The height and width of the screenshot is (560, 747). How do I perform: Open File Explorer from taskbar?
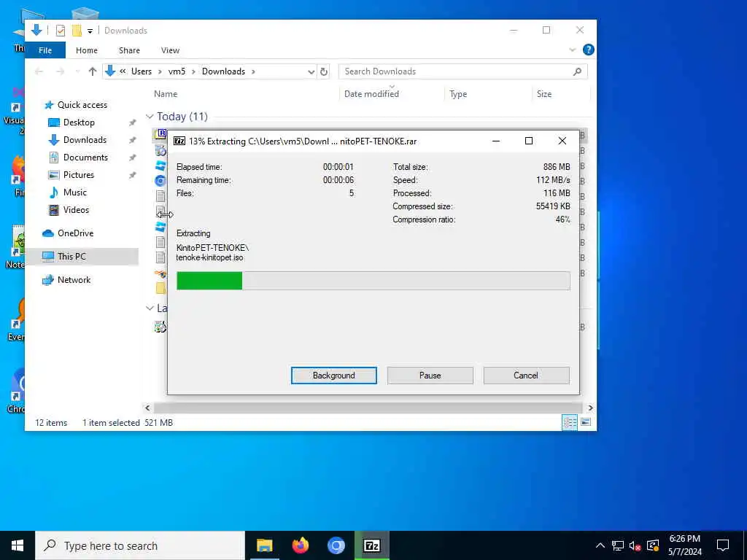pyautogui.click(x=264, y=545)
